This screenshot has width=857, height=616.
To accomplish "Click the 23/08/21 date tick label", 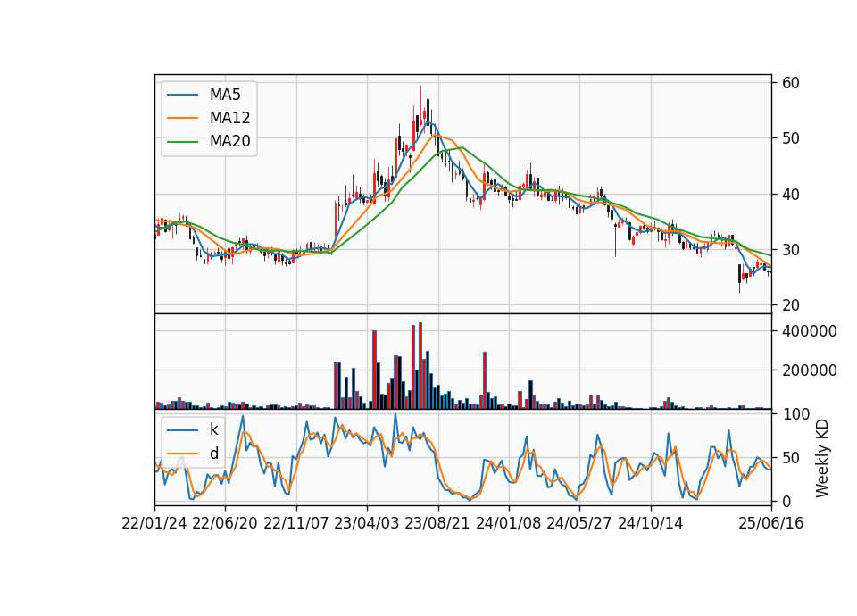I will tap(437, 523).
